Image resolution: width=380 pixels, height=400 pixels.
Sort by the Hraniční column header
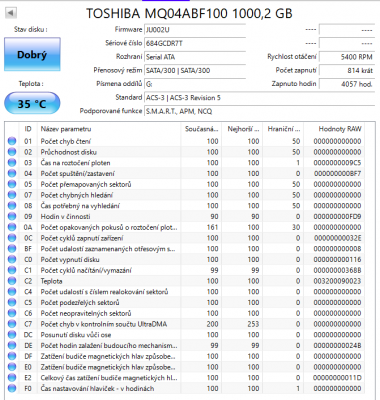tap(283, 129)
